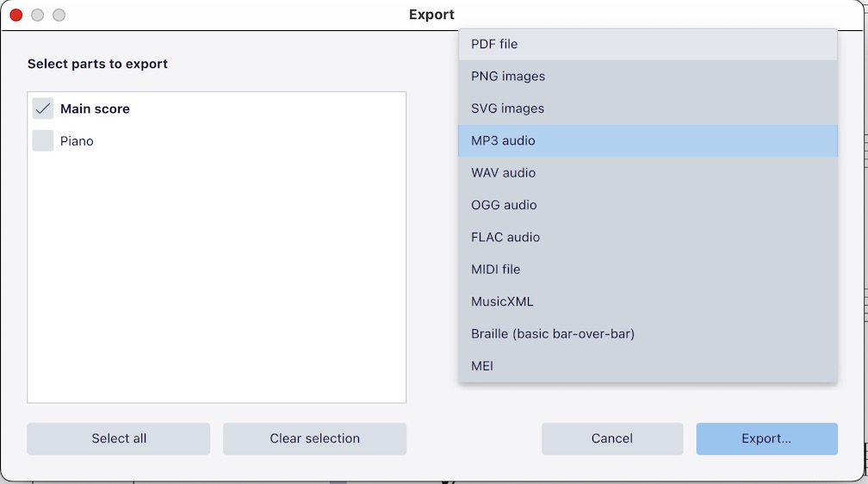Viewport: 868px width, 484px height.
Task: Check the Piano part checkbox
Action: click(43, 140)
